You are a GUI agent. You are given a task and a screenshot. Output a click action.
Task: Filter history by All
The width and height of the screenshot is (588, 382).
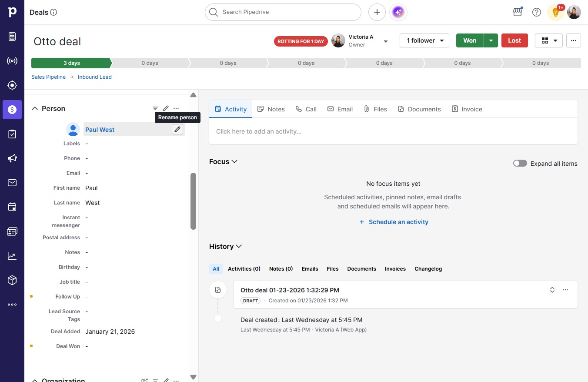216,269
